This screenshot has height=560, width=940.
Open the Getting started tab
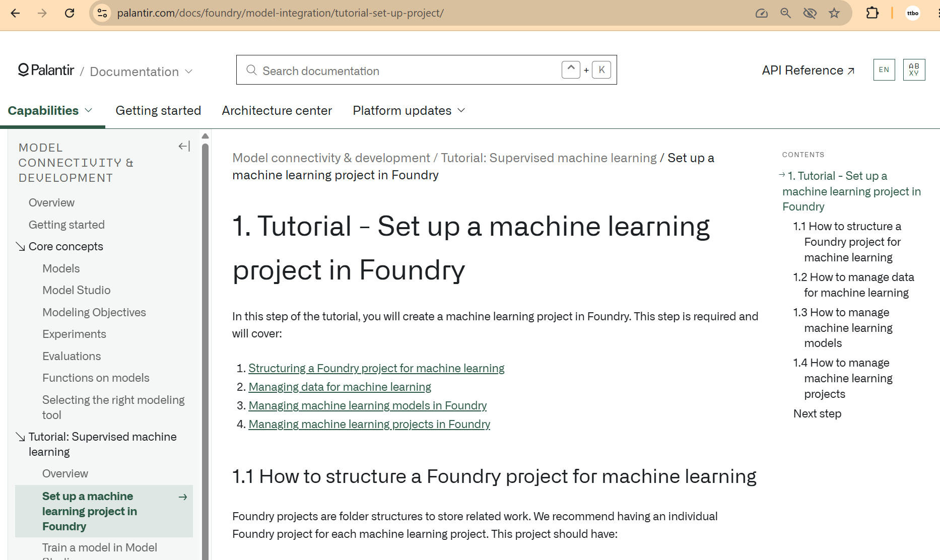coord(158,111)
